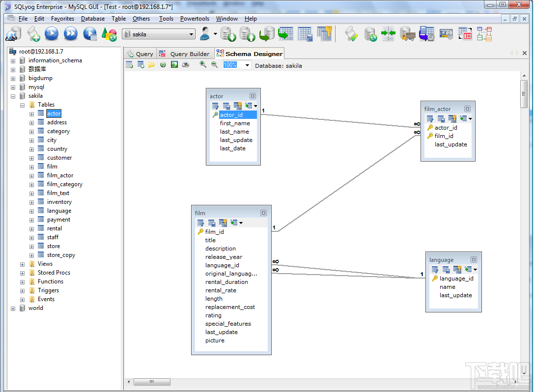Screen dimensions: 534x392
Task: Click the add table icon in Schema Designer toolbar
Action: point(140,64)
